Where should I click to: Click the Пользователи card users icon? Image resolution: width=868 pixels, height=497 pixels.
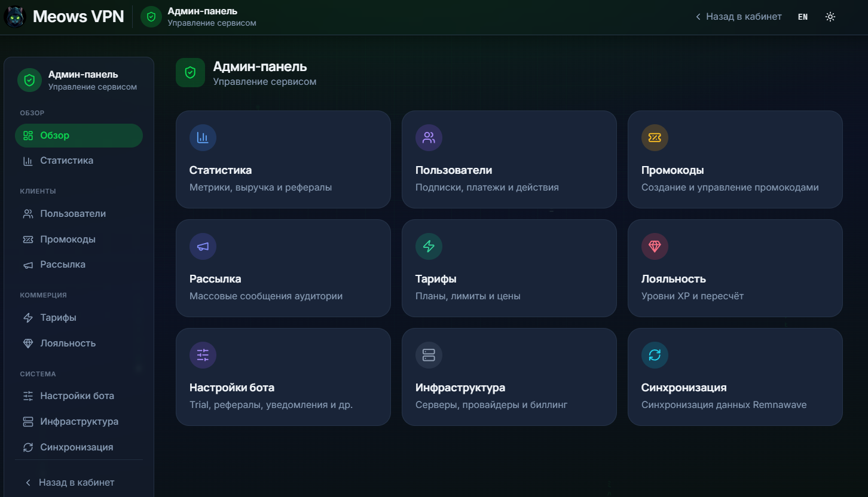(x=429, y=138)
